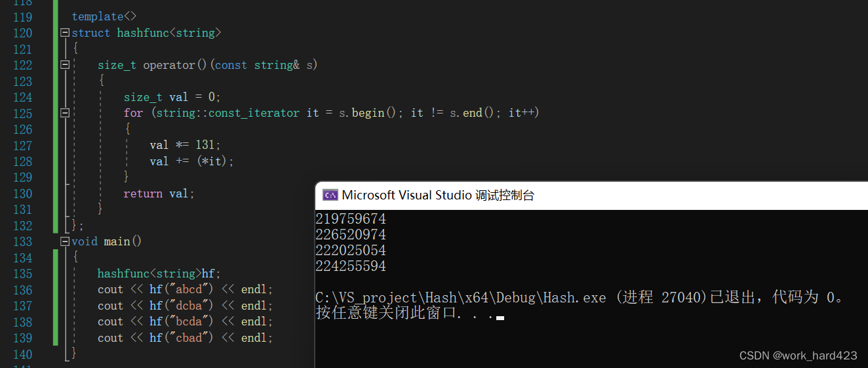This screenshot has width=868, height=368.
Task: Click const_iterator in the for statement
Action: pyautogui.click(x=254, y=113)
